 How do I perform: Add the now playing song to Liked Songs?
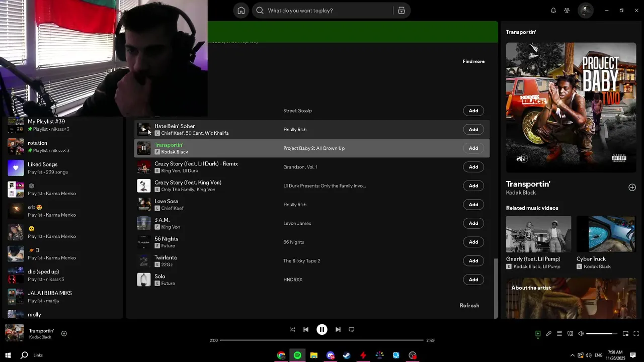click(x=64, y=333)
